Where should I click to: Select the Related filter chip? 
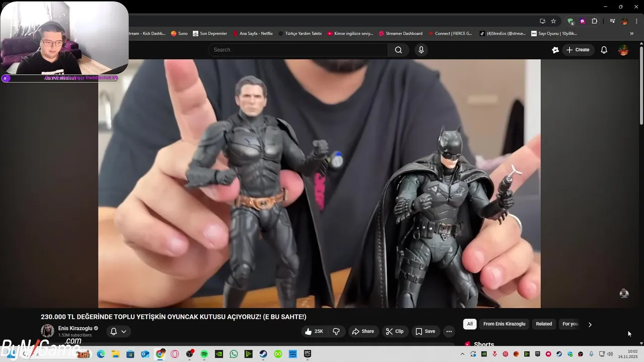point(544,324)
